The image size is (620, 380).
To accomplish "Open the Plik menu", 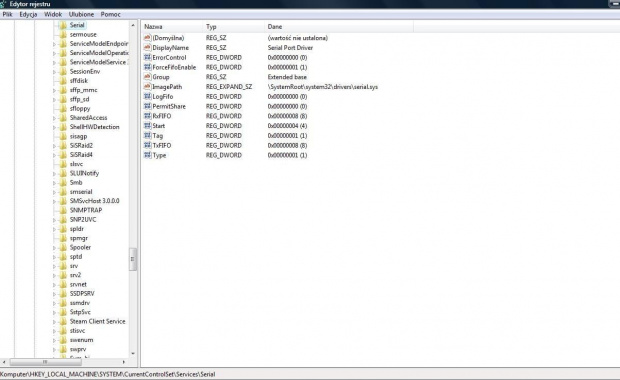I will click(8, 14).
